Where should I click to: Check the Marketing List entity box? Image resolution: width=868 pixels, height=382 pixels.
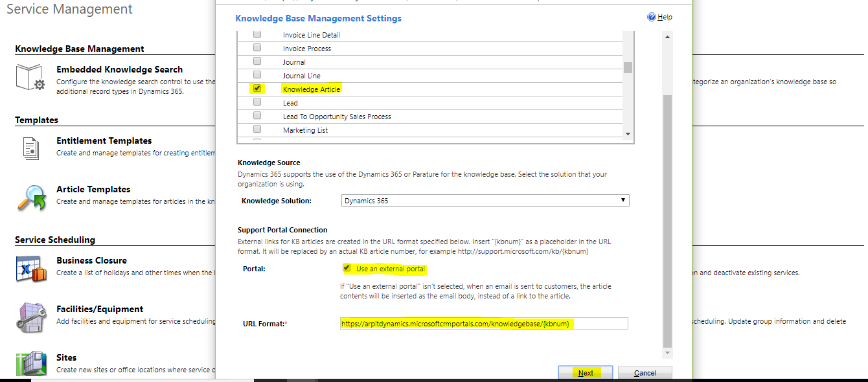click(257, 129)
